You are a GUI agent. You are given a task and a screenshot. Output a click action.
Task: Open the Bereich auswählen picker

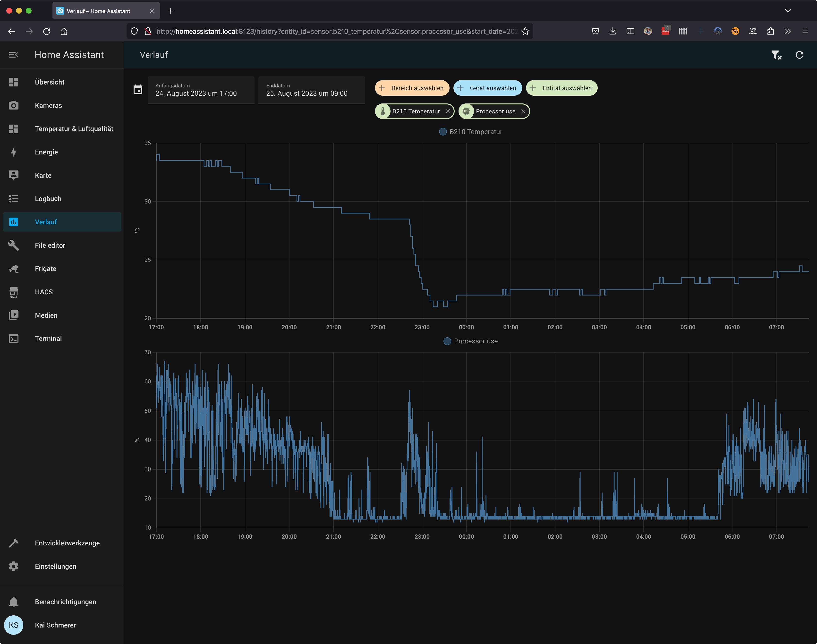(x=412, y=88)
